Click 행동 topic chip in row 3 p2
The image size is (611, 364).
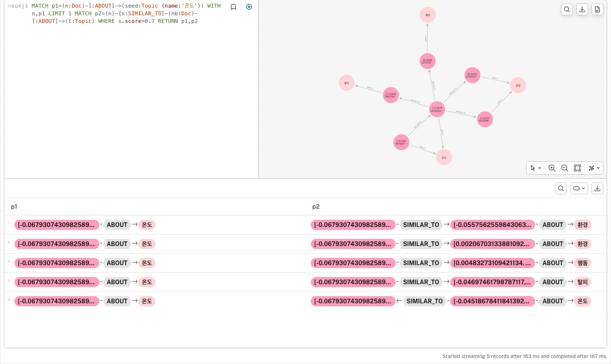pos(583,263)
